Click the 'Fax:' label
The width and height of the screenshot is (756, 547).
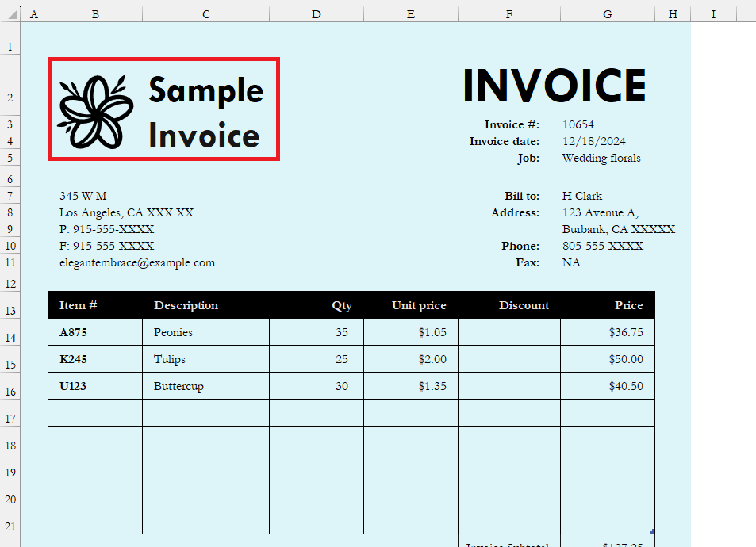(528, 262)
